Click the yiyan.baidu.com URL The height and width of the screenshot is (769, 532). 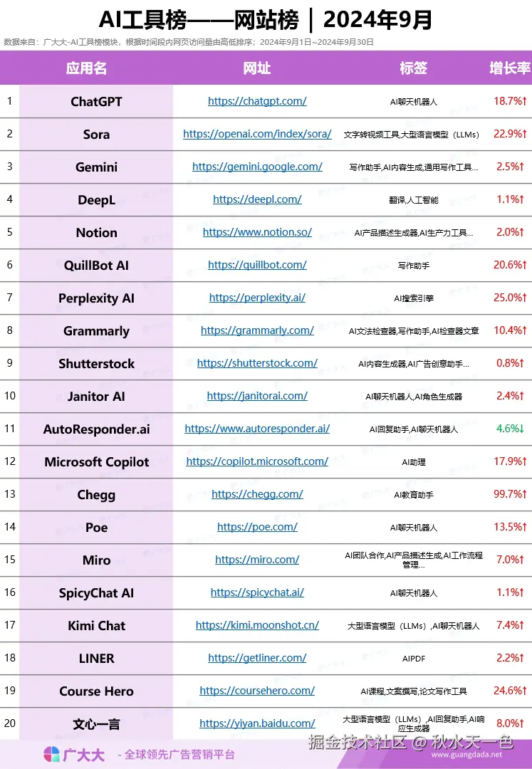tap(257, 723)
